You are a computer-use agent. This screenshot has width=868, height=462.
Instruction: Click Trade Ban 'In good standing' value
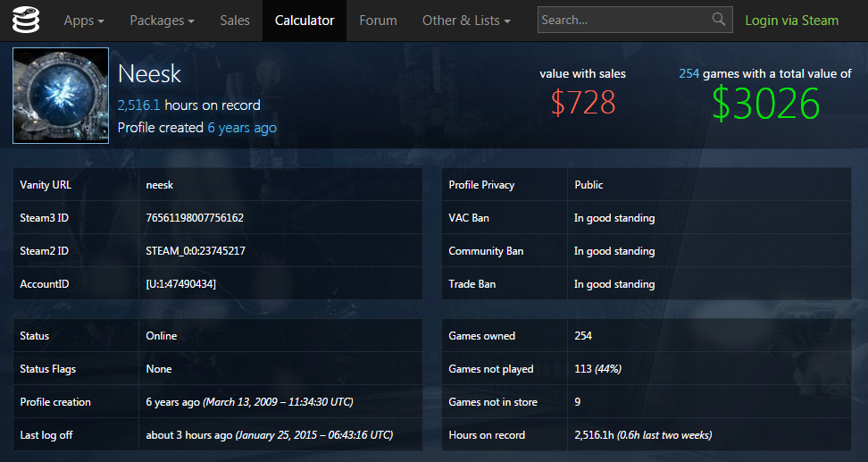[x=614, y=285]
